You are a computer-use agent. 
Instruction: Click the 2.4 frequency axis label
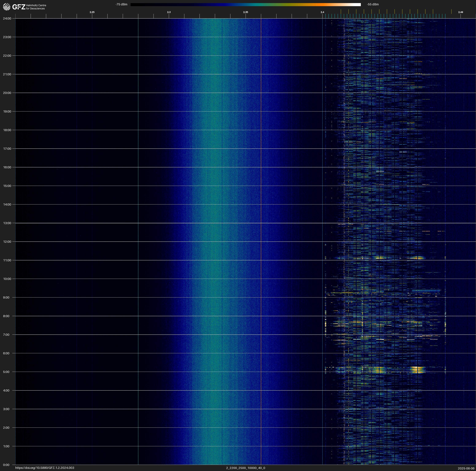(322, 12)
